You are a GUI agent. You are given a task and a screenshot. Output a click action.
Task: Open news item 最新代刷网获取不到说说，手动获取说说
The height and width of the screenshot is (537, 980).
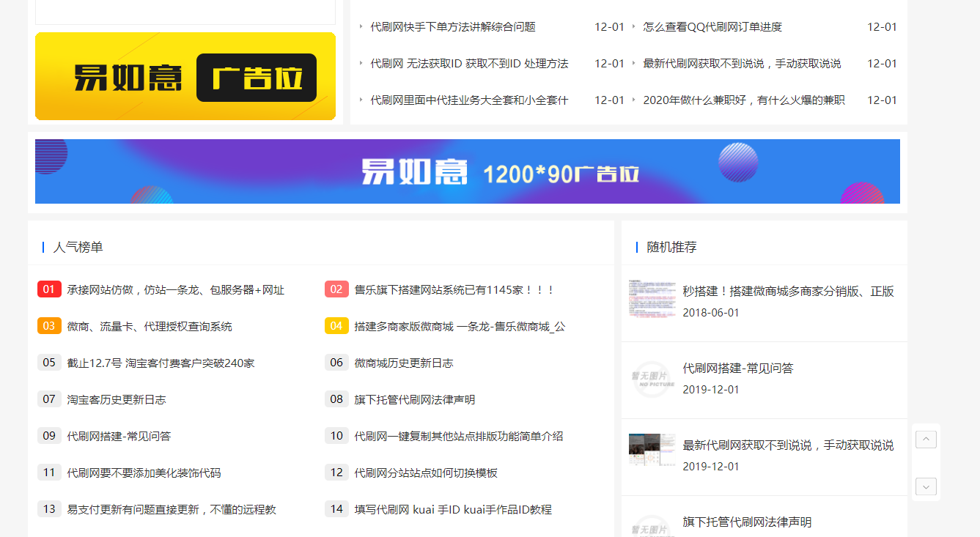click(x=742, y=64)
